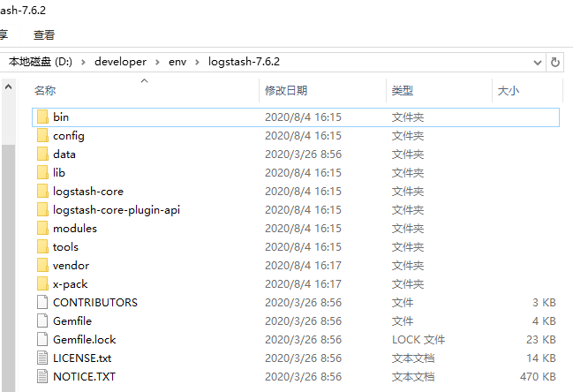Select the bin folder name
The height and width of the screenshot is (392, 573).
[61, 117]
